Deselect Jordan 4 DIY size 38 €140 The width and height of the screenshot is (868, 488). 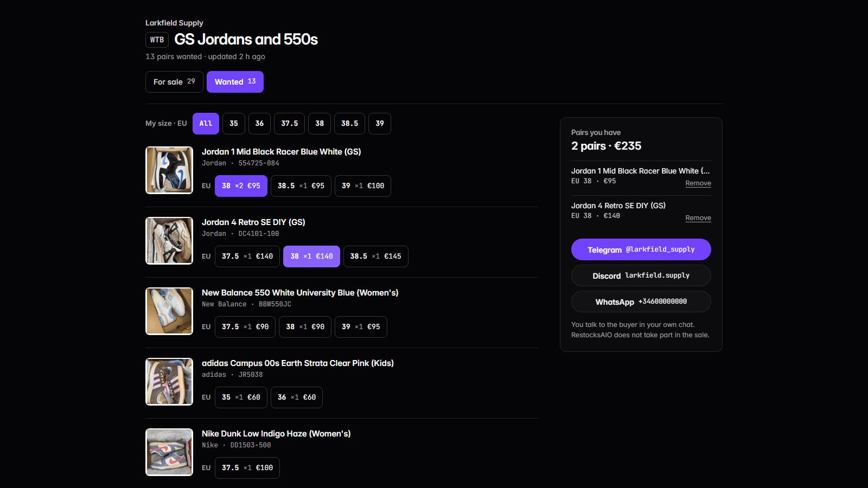tap(311, 256)
